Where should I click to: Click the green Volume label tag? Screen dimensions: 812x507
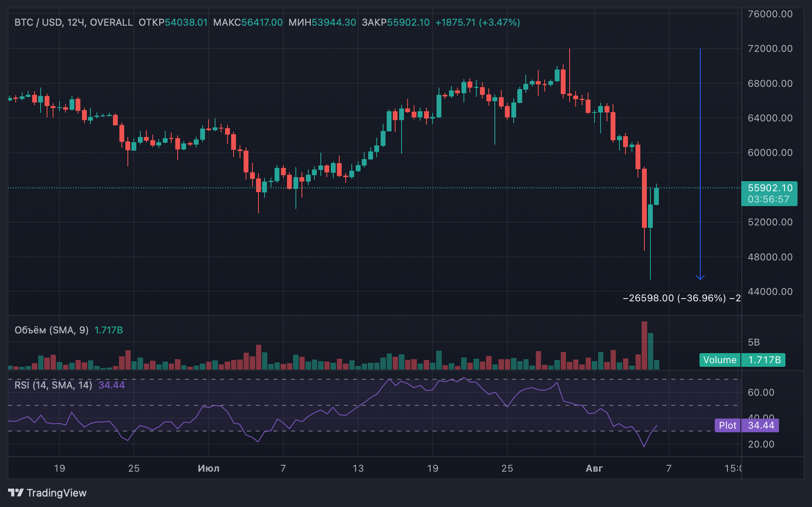point(720,360)
